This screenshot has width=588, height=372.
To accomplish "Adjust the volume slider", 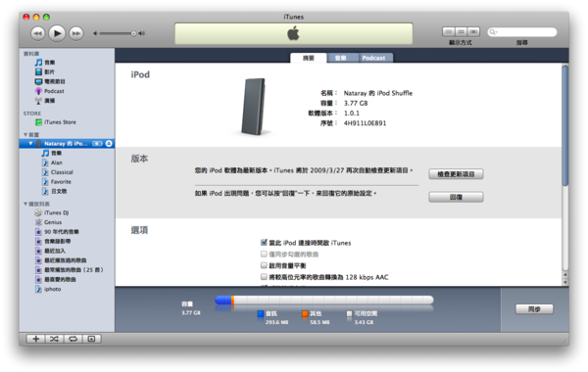I will tap(119, 33).
